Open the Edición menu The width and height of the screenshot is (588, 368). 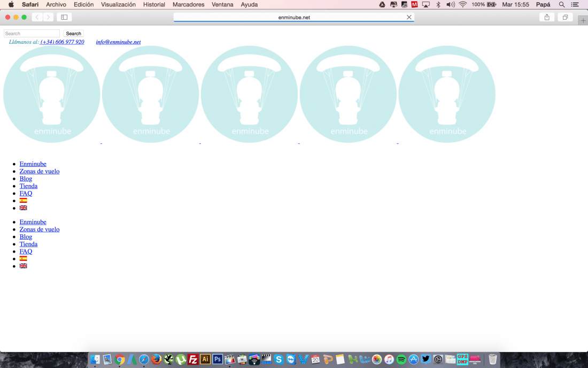pos(83,4)
